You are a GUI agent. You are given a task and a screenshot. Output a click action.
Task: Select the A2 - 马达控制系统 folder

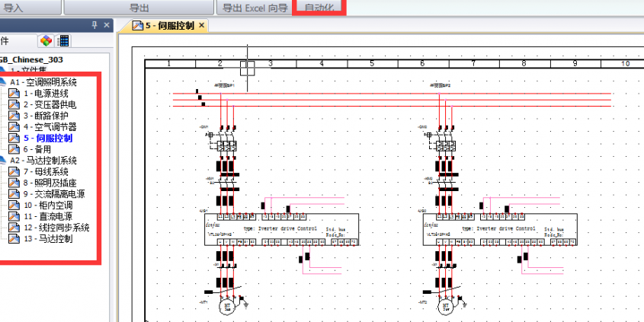43,161
